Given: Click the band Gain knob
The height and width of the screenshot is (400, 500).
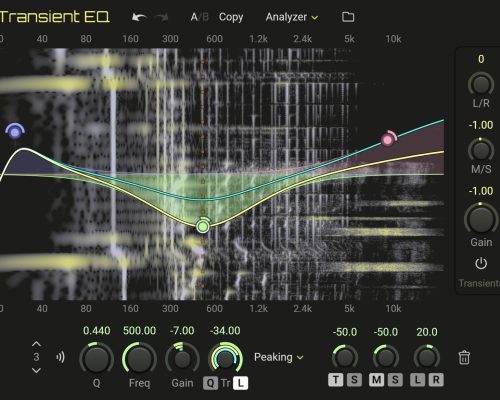Looking at the screenshot, I should click(x=182, y=359).
